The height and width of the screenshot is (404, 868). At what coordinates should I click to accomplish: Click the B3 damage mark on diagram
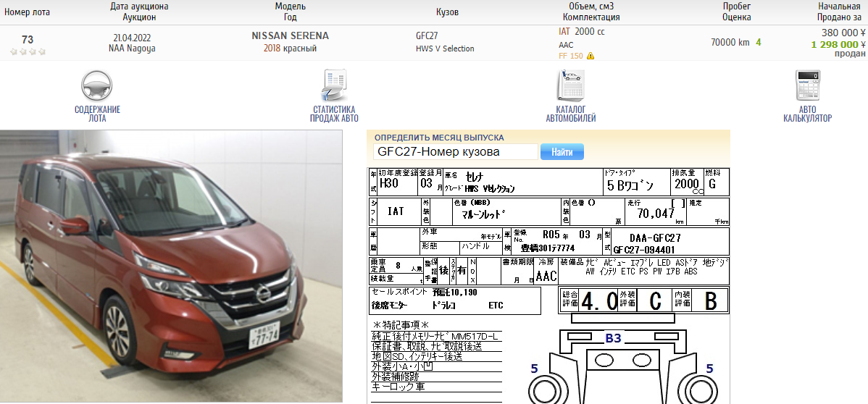point(614,340)
